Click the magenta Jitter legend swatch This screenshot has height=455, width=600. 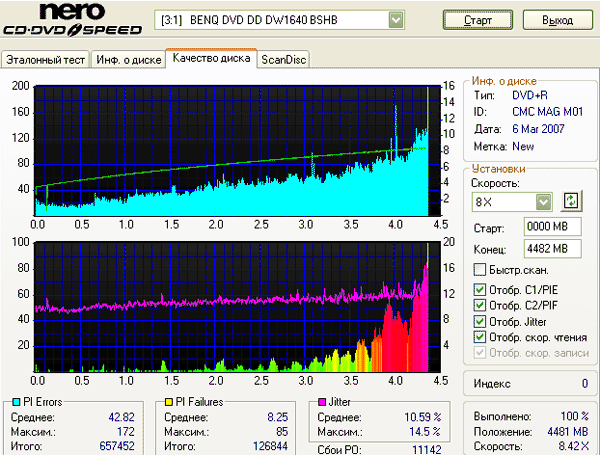(322, 402)
